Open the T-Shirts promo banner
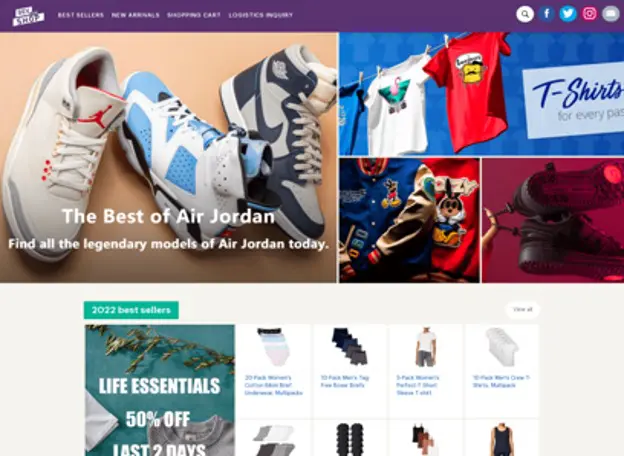The width and height of the screenshot is (624, 456). click(482, 94)
